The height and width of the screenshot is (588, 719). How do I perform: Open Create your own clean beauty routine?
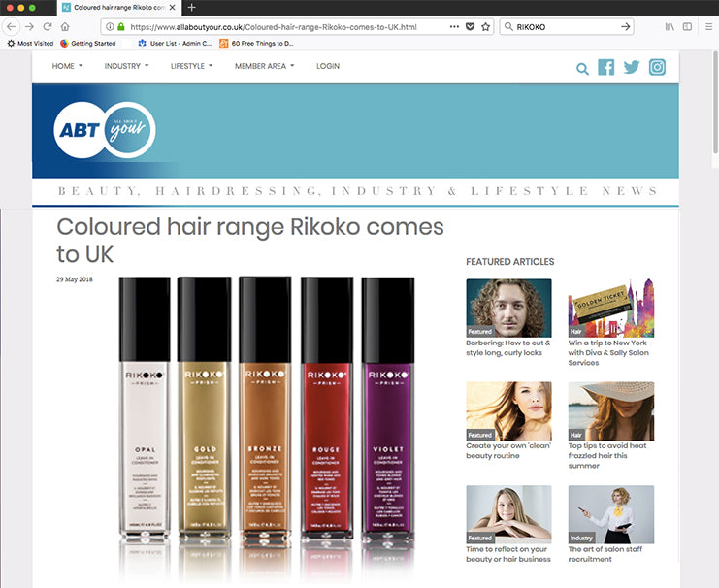(508, 450)
